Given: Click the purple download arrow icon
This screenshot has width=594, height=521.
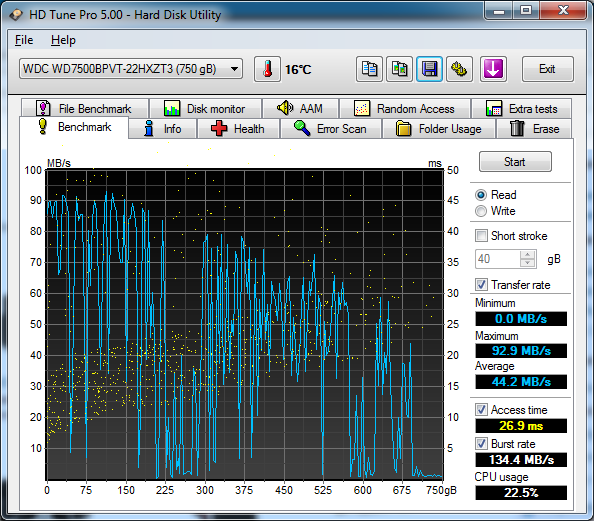Looking at the screenshot, I should (493, 69).
